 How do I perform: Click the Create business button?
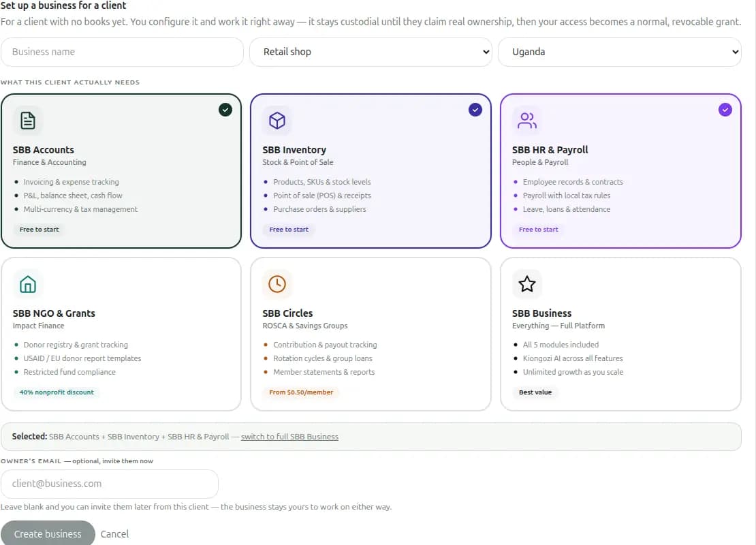point(48,534)
